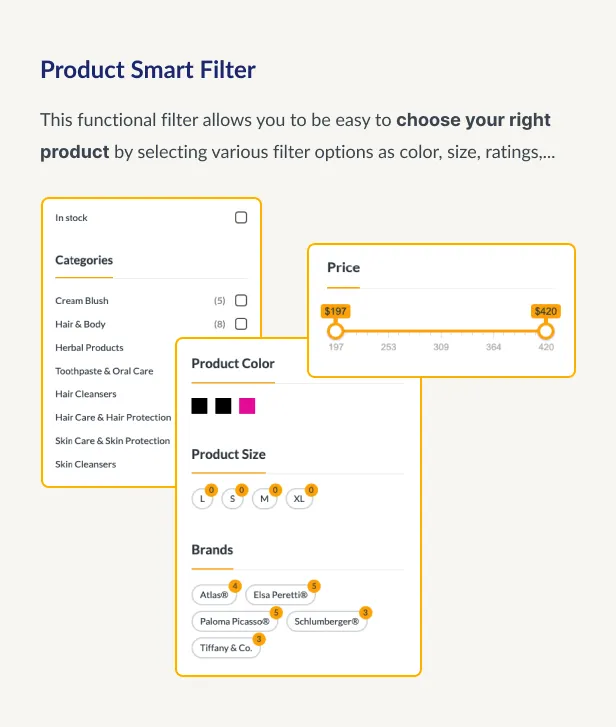Viewport: 616px width, 727px height.
Task: Open the Skin Cleansers category
Action: pos(85,464)
